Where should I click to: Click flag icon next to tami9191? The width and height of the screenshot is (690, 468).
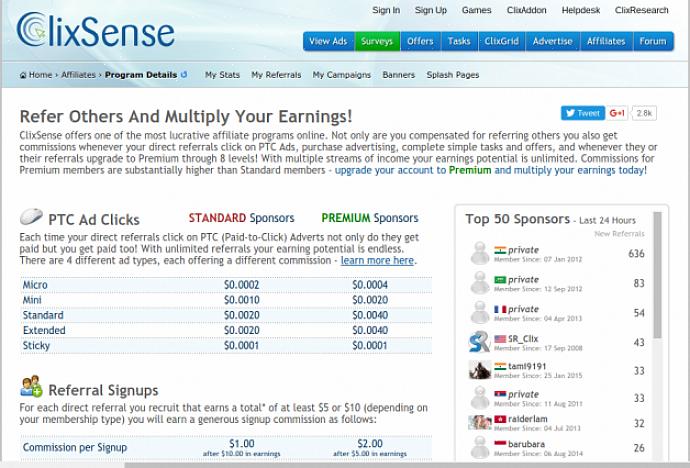tap(500, 366)
